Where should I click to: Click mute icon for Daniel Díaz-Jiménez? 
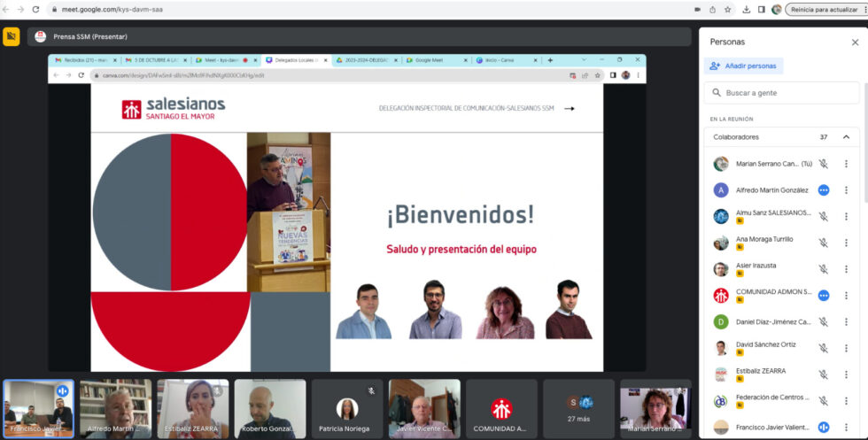pos(823,322)
